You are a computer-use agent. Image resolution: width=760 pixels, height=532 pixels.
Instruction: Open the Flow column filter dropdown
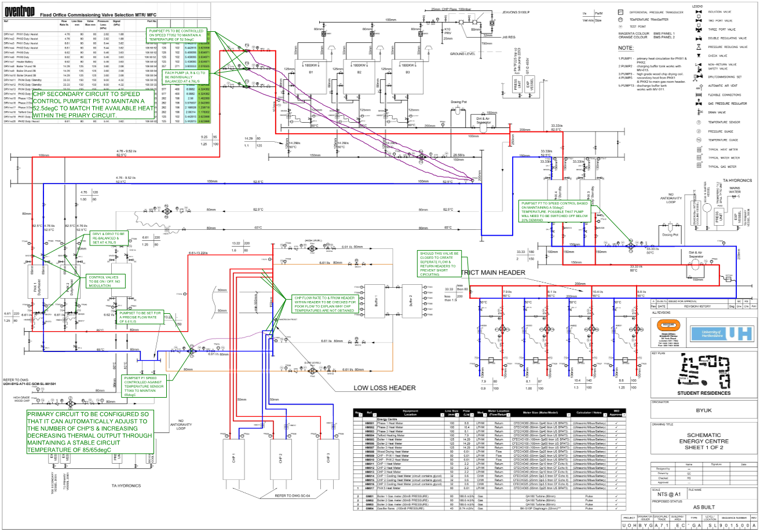click(x=472, y=414)
